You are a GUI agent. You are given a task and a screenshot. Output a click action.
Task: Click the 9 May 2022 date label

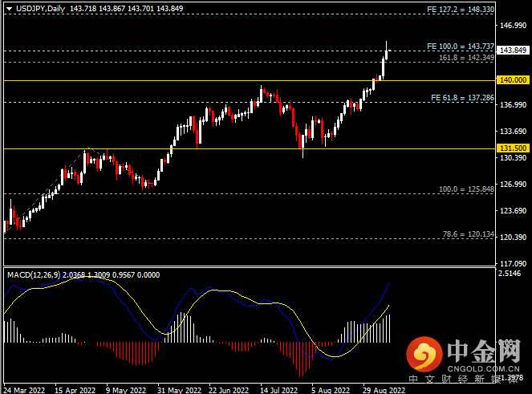[x=126, y=390]
